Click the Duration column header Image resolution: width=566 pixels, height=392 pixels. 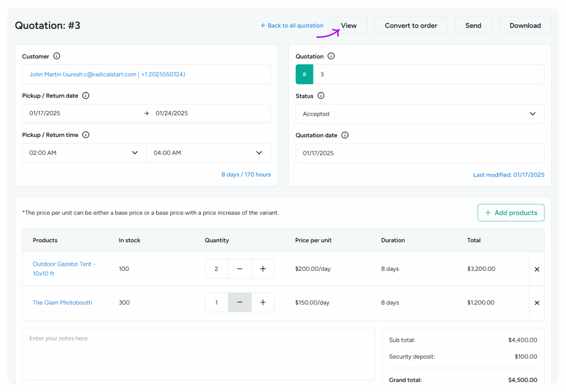coord(393,240)
